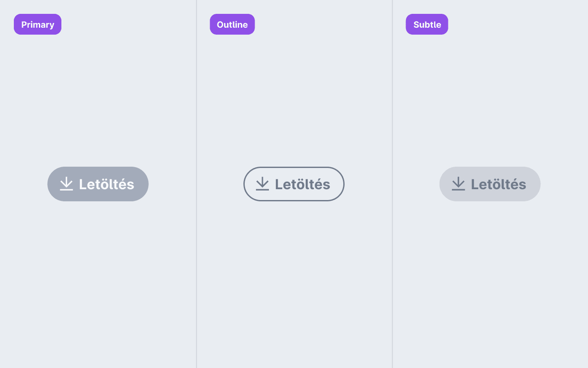Click the download arrow icon in Primary button

[66, 184]
